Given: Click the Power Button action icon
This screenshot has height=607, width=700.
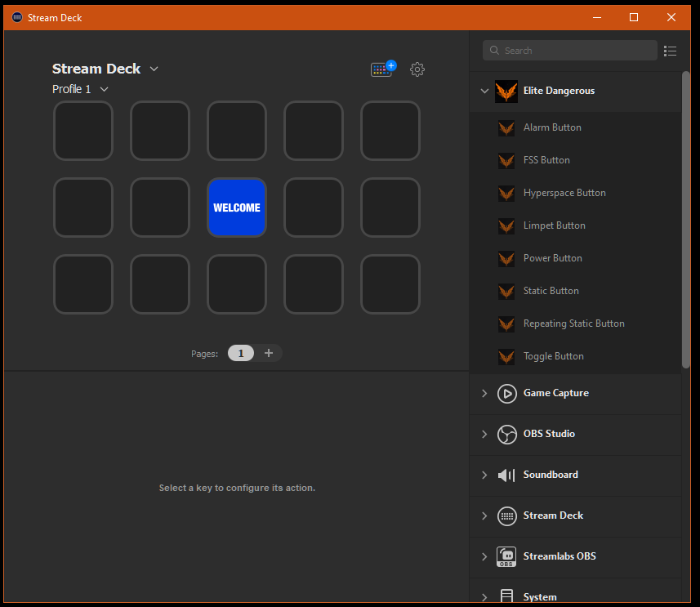Looking at the screenshot, I should pos(506,259).
